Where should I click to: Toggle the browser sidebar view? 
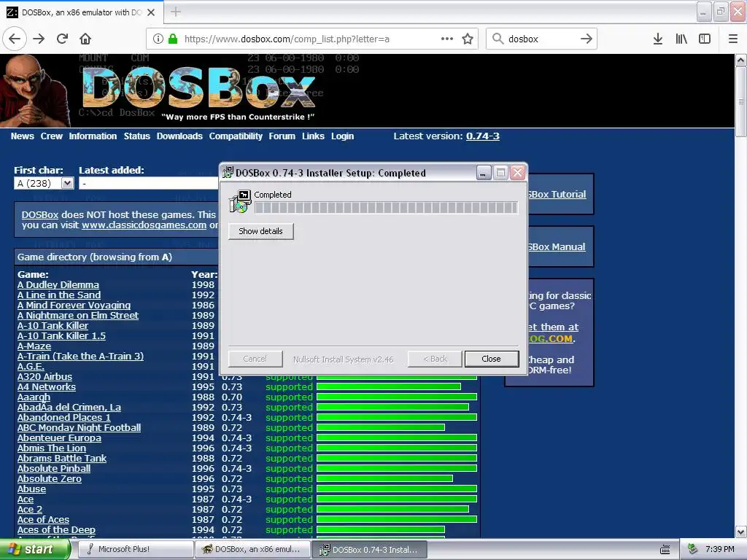click(705, 39)
